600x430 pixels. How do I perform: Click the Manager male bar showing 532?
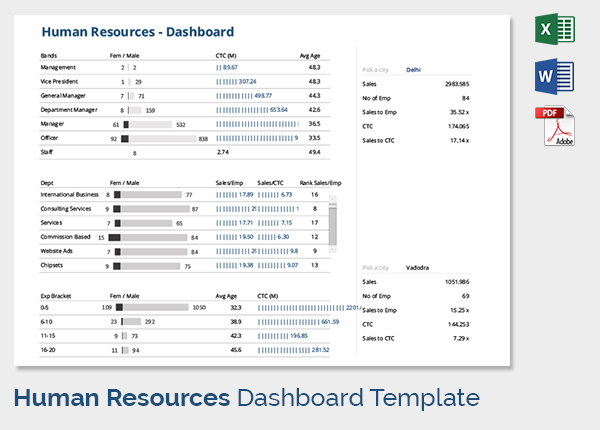coord(150,124)
